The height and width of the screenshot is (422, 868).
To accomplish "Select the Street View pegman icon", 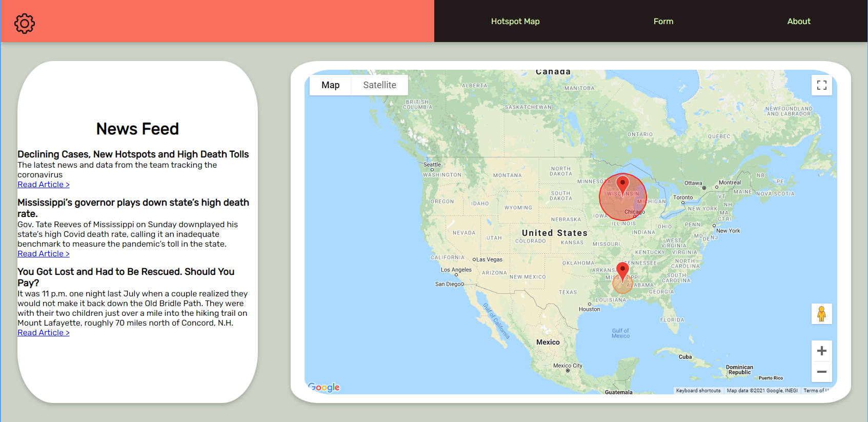I will tap(821, 314).
